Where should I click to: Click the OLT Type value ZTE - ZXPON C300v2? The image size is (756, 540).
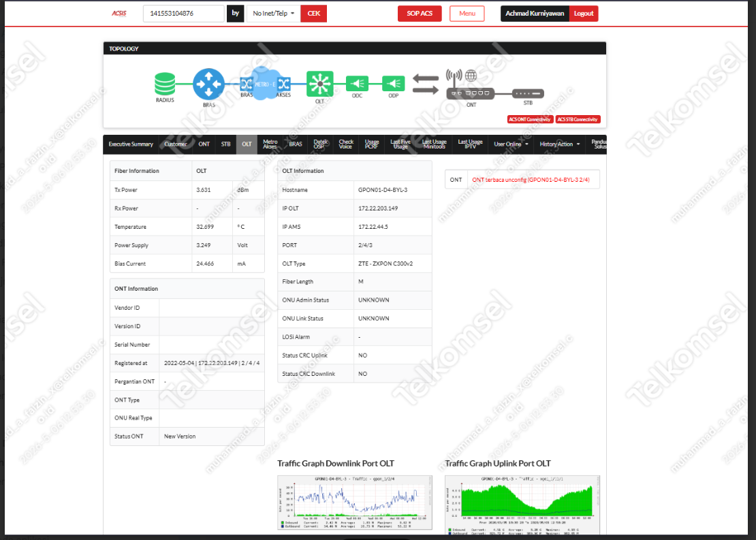[385, 264]
